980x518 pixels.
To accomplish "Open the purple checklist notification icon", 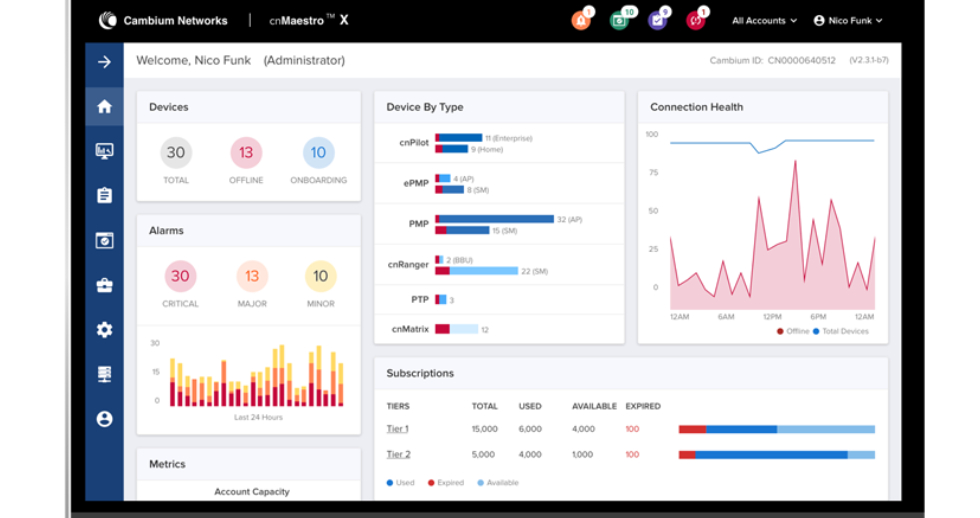I will pyautogui.click(x=657, y=21).
